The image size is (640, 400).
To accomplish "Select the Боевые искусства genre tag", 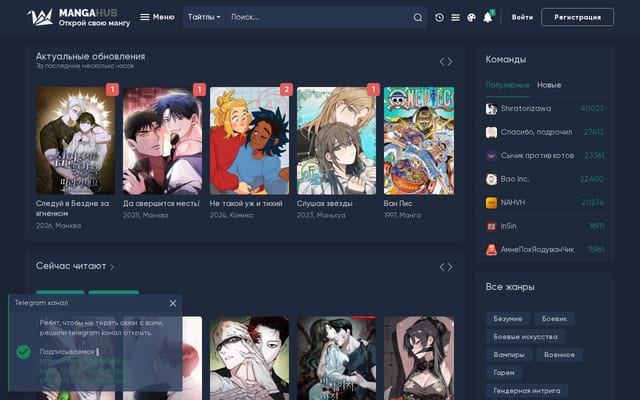I will (x=525, y=337).
